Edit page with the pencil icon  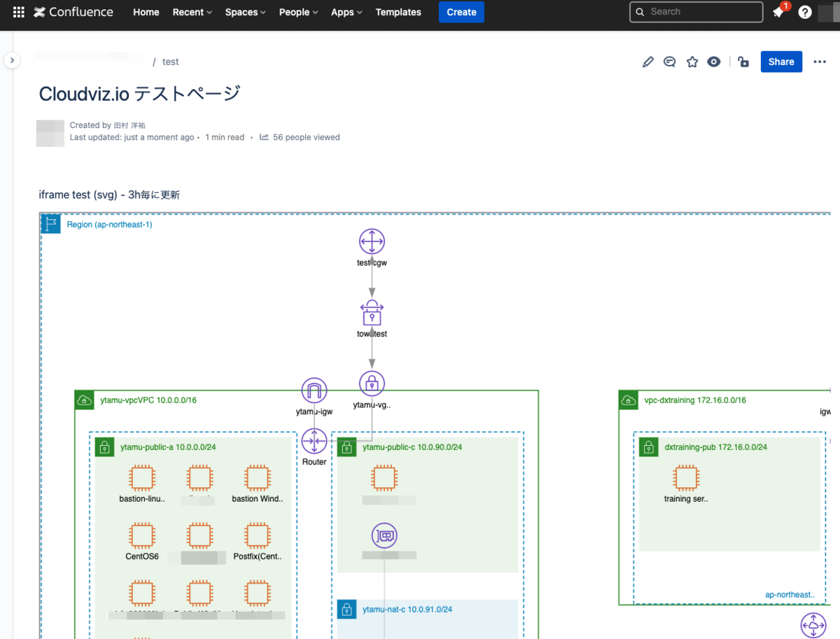pos(647,62)
